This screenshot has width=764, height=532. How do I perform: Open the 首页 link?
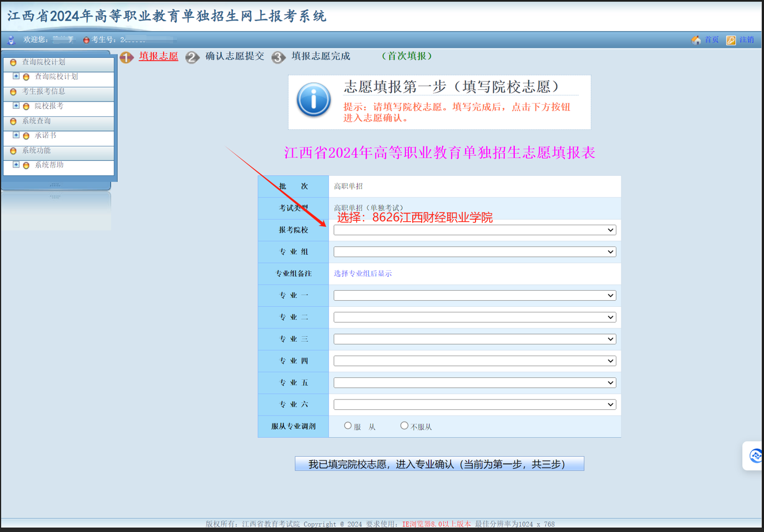click(712, 40)
